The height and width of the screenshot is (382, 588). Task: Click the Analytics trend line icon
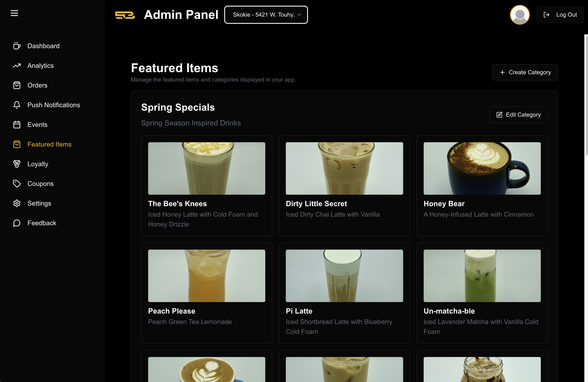point(17,66)
